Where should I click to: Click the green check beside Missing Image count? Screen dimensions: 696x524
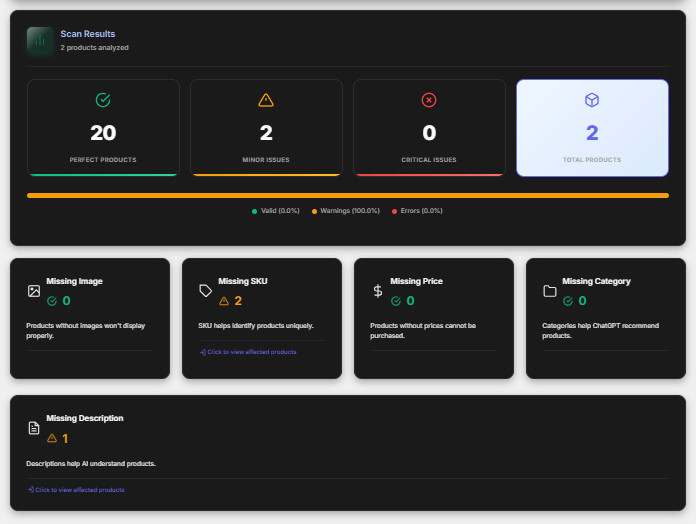point(52,301)
